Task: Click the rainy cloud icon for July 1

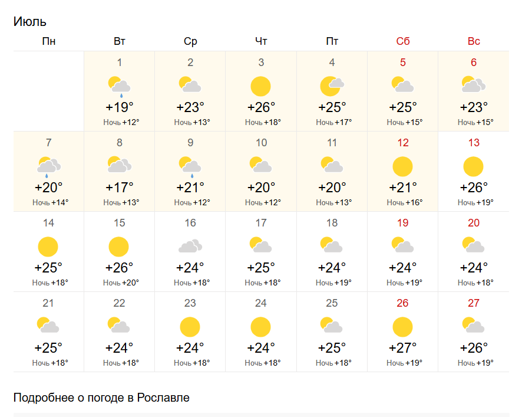Action: pos(119,86)
